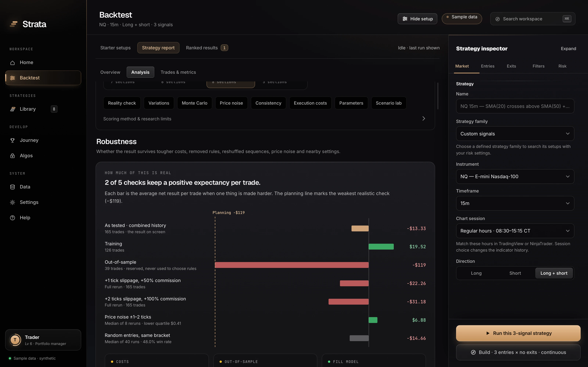588x367 pixels.
Task: Open Library via its stack icon
Action: point(13,109)
